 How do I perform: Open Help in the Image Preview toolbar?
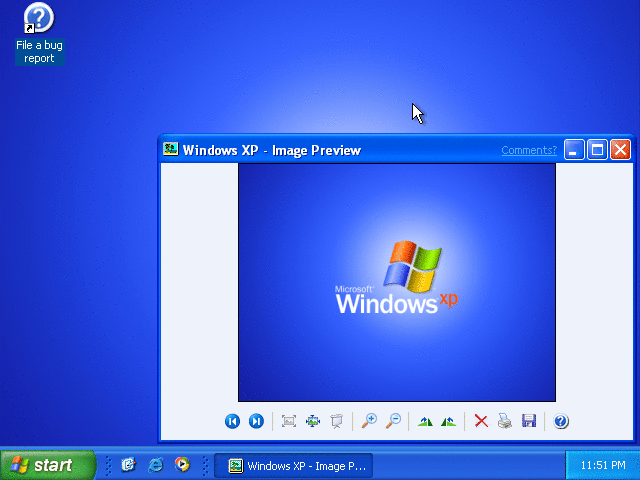[561, 421]
